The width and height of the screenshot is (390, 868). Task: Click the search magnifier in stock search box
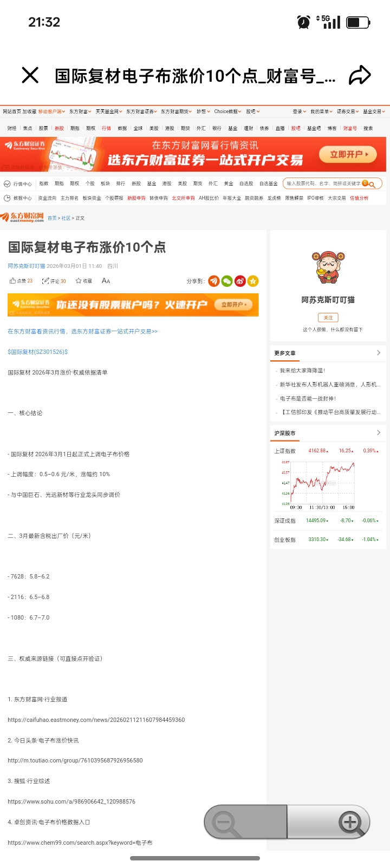[x=372, y=184]
